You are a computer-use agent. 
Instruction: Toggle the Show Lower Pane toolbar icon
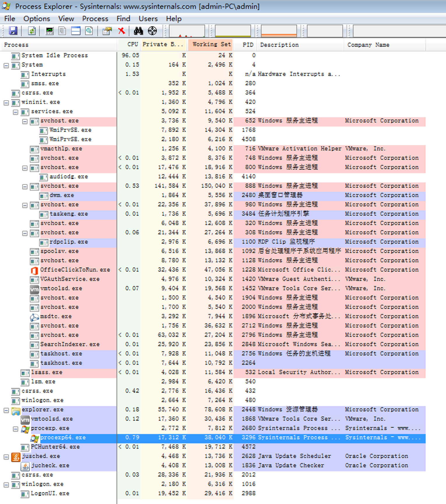76,31
